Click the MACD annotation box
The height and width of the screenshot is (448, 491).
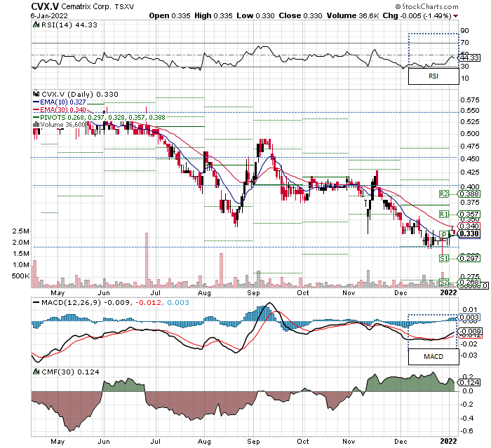[433, 357]
